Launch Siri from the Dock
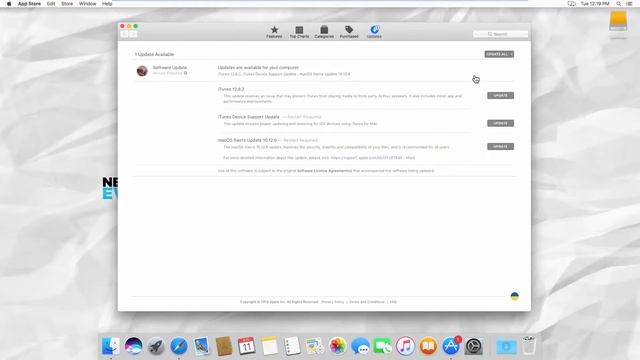 (133, 346)
